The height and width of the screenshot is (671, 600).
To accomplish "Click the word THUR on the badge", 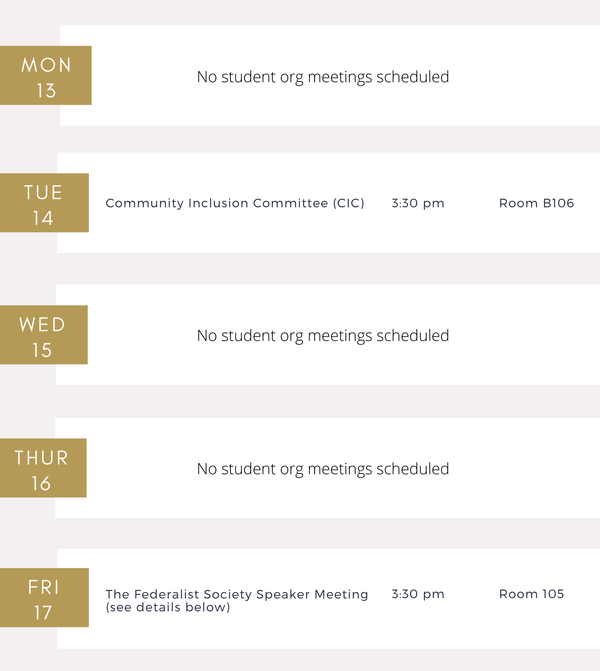I will 42,458.
